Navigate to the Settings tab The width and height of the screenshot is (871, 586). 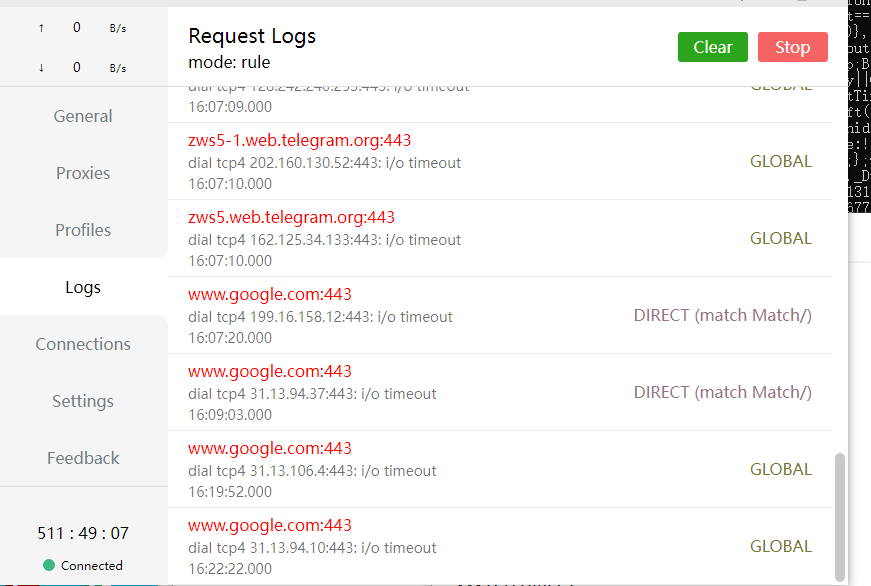pyautogui.click(x=83, y=401)
